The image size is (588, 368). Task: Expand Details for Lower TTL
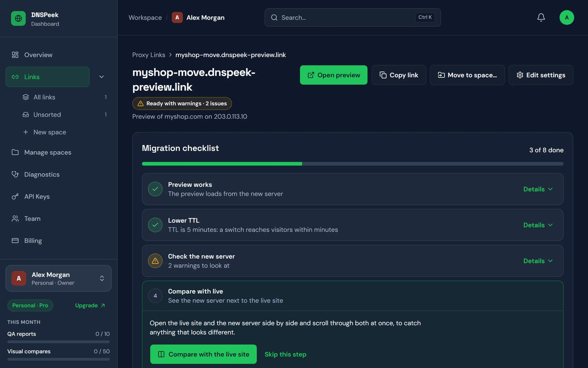pos(538,225)
